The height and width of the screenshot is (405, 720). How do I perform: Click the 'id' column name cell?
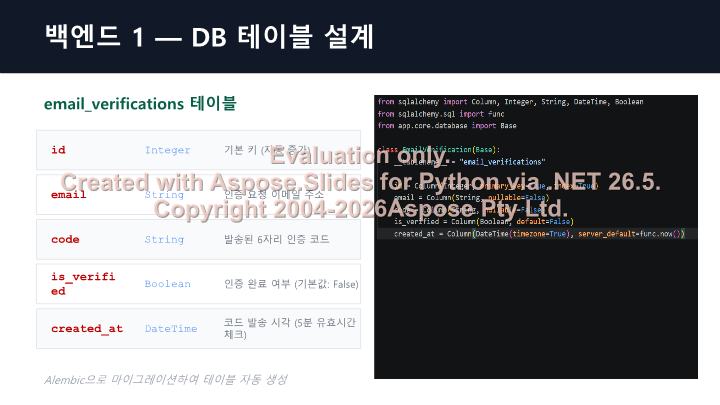point(58,150)
